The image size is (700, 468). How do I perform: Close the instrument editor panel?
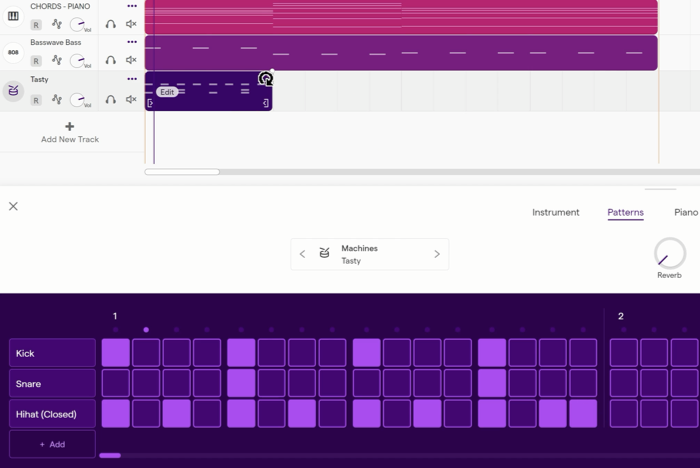(x=13, y=206)
